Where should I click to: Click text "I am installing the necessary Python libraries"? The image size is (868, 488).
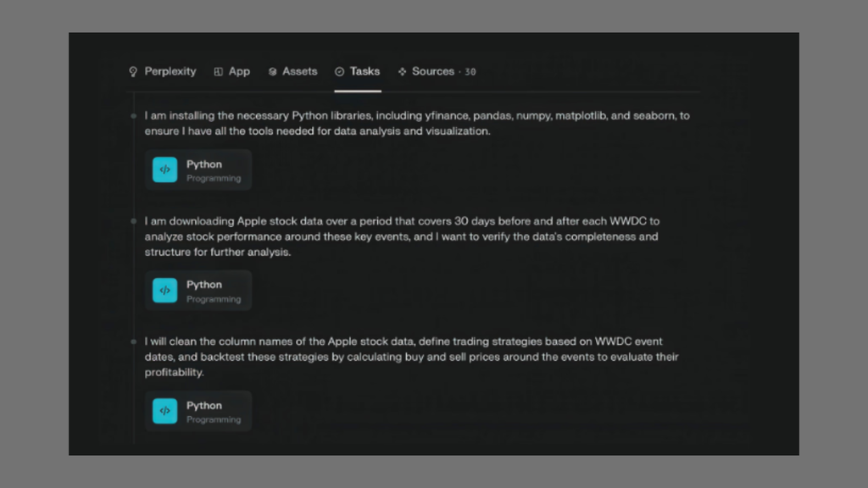pyautogui.click(x=259, y=115)
